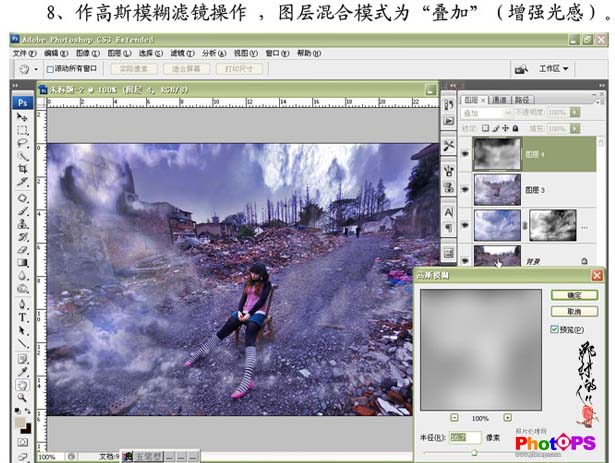Select the Type tool

22,317
